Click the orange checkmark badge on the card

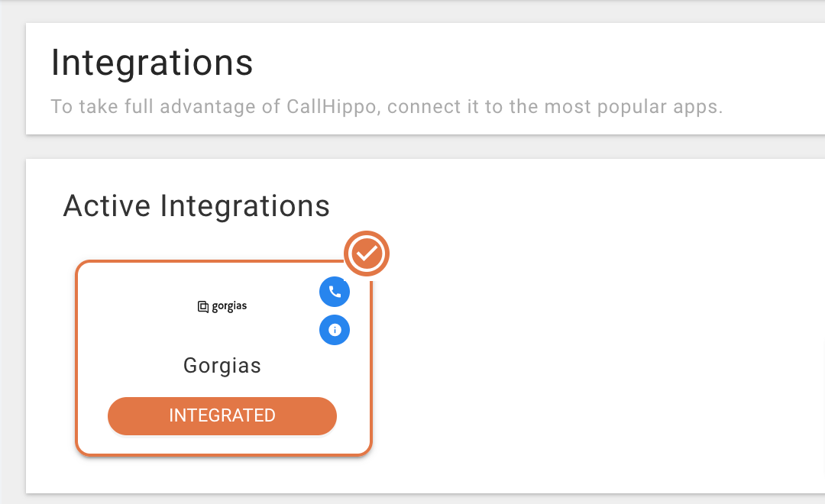pos(367,254)
